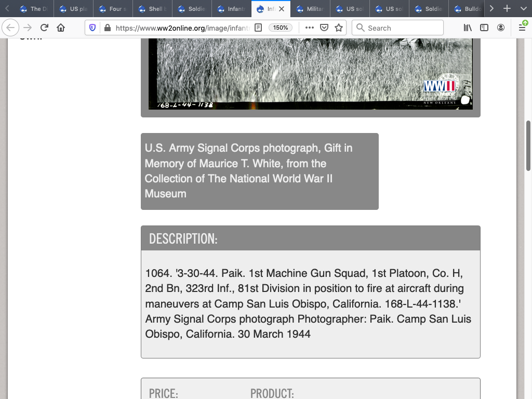Save page to Pocket
Image resolution: width=532 pixels, height=399 pixels.
point(324,28)
